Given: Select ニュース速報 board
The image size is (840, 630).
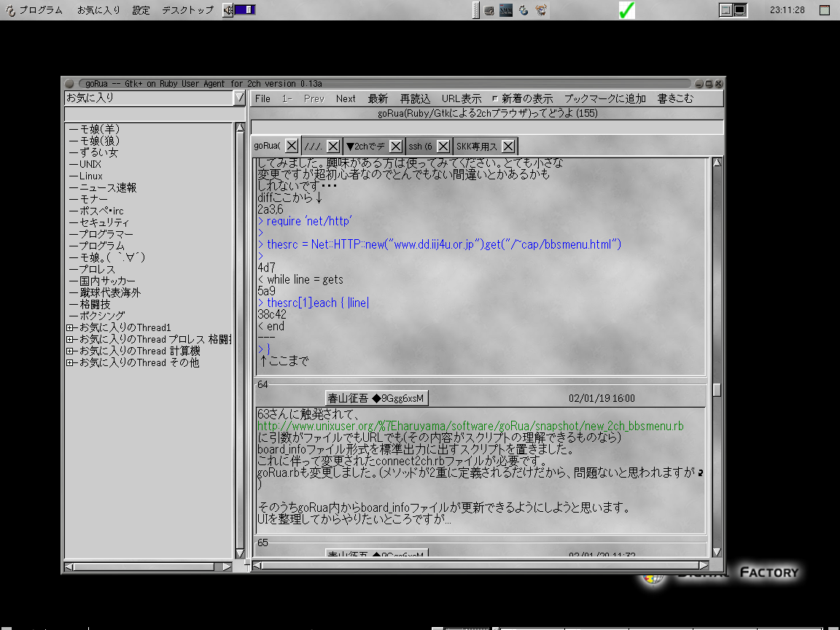Looking at the screenshot, I should coord(108,188).
